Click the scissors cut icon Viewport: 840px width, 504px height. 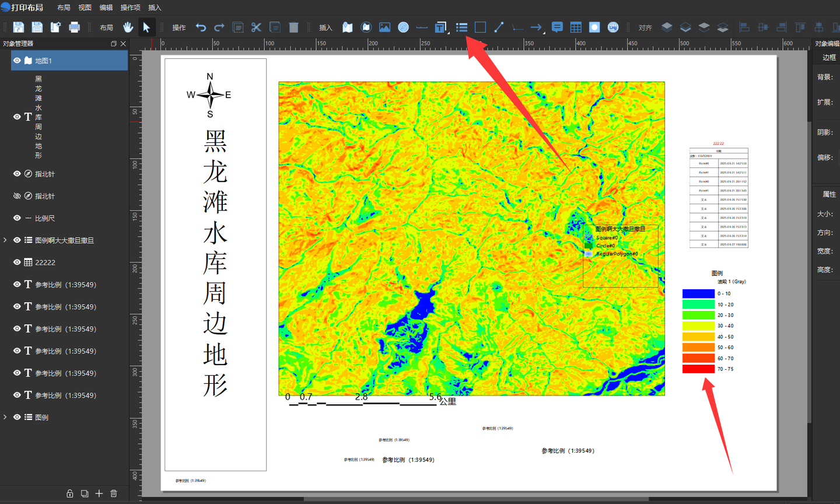[257, 27]
